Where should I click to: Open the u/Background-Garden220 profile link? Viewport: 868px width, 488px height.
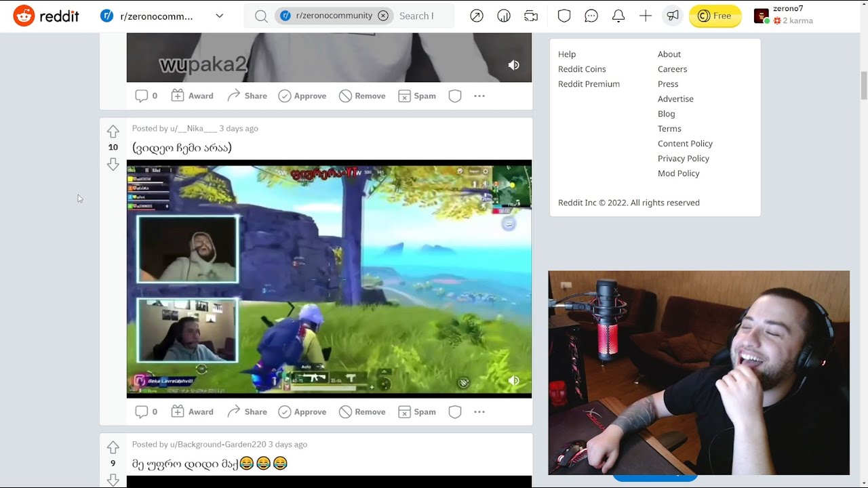pyautogui.click(x=218, y=444)
